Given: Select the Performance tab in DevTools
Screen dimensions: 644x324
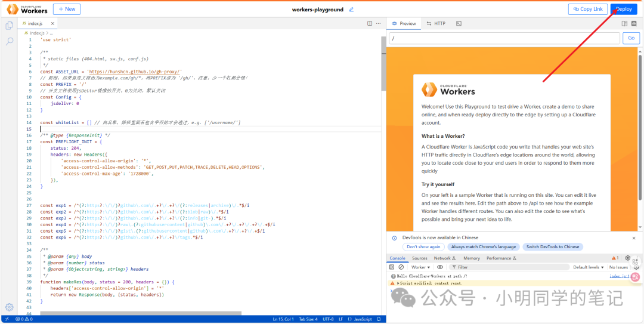Looking at the screenshot, I should pyautogui.click(x=501, y=258).
